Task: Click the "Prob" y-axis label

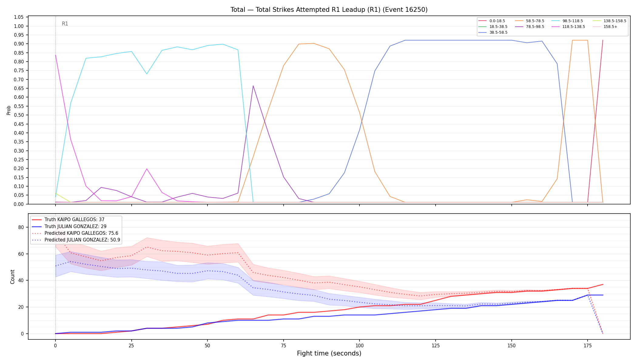Action: point(9,110)
